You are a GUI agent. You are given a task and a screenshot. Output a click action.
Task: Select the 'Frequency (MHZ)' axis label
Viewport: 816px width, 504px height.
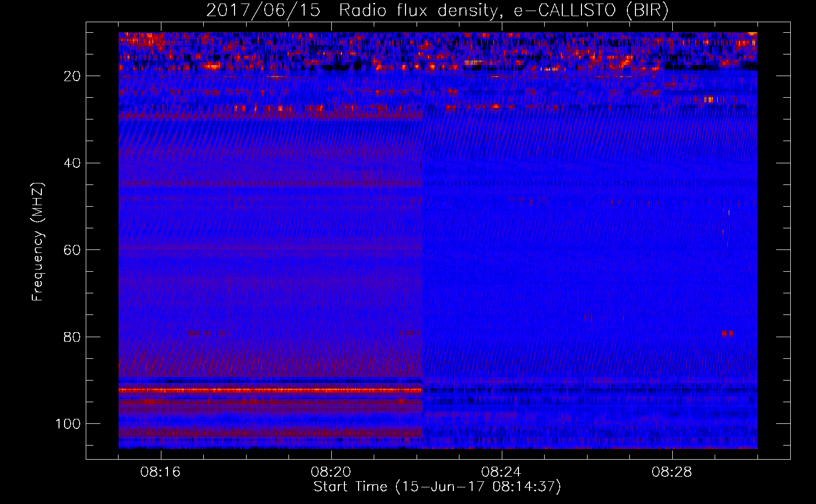[38, 241]
